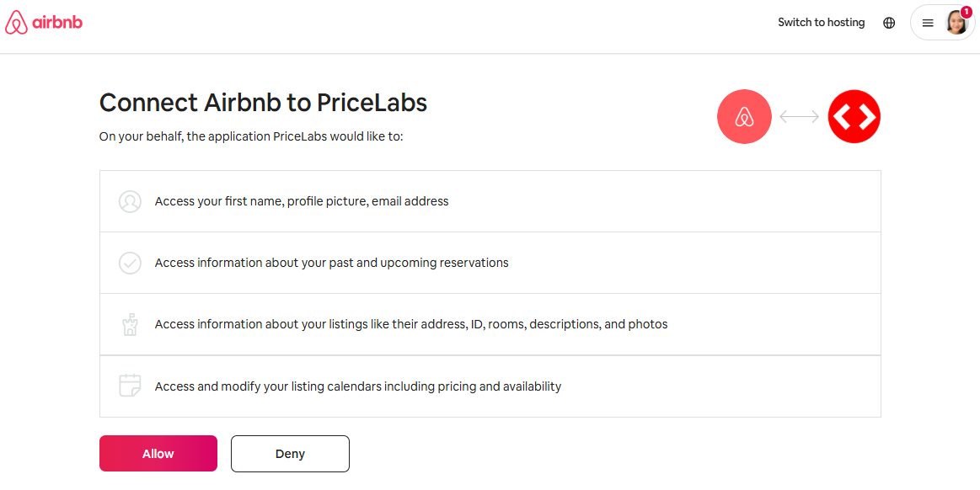Click the double arrow between logos
Viewport: 980px width, 490px height.
pos(800,117)
